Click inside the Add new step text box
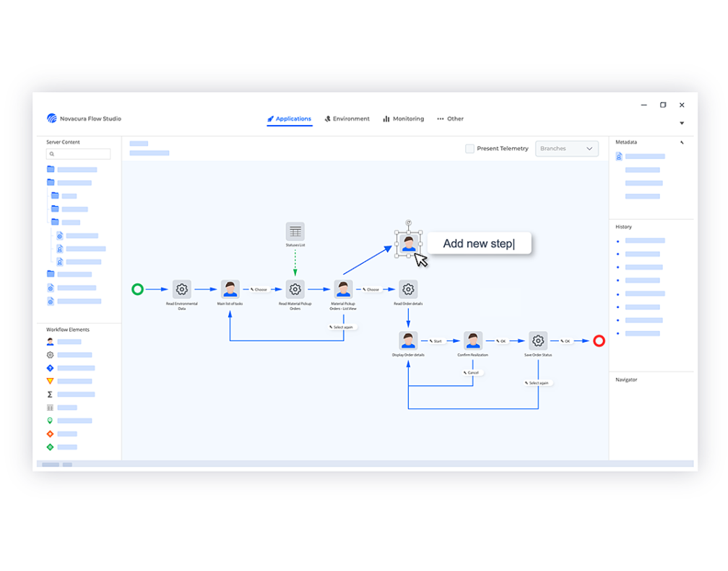 coord(479,244)
